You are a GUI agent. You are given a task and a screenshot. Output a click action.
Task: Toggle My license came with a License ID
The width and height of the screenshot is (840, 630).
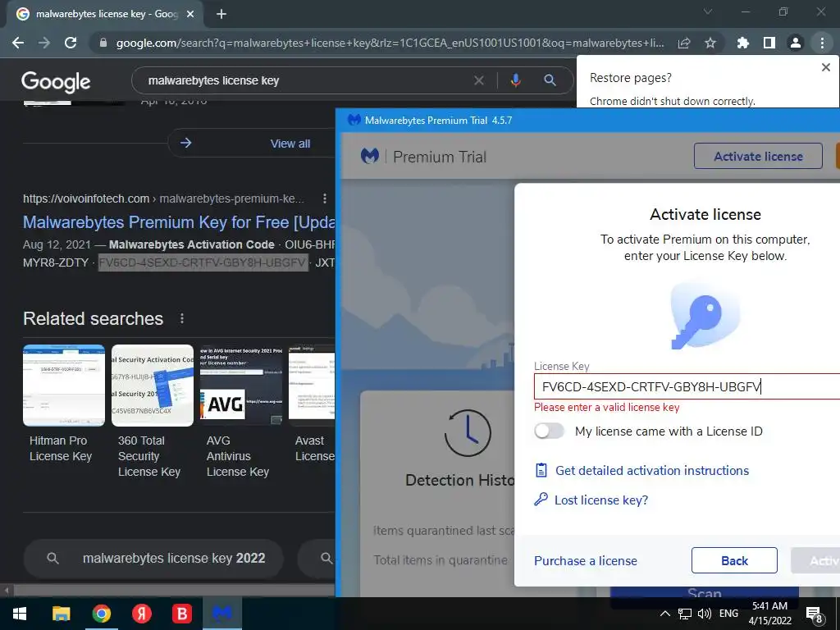549,431
